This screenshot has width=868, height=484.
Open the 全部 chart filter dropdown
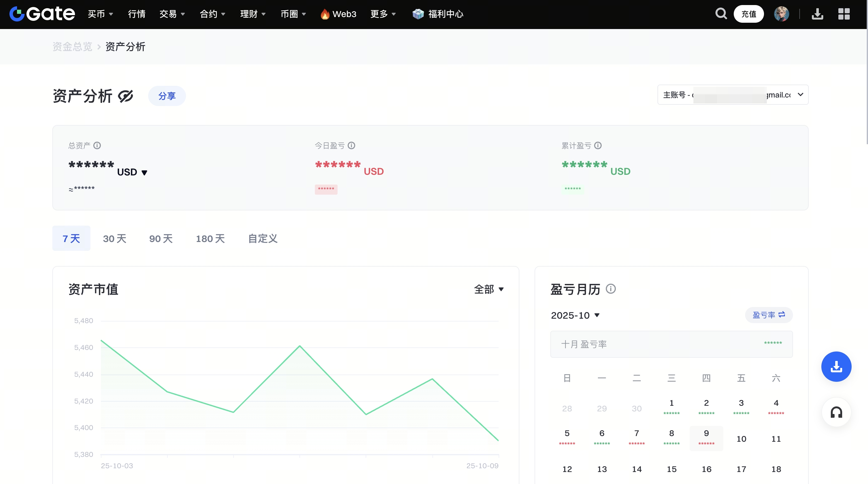489,289
